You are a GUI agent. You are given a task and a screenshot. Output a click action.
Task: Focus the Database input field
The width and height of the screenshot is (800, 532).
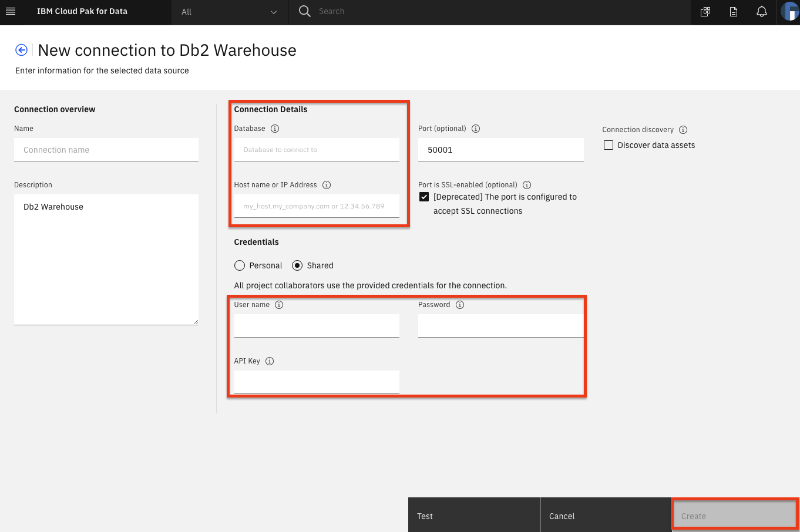(317, 150)
